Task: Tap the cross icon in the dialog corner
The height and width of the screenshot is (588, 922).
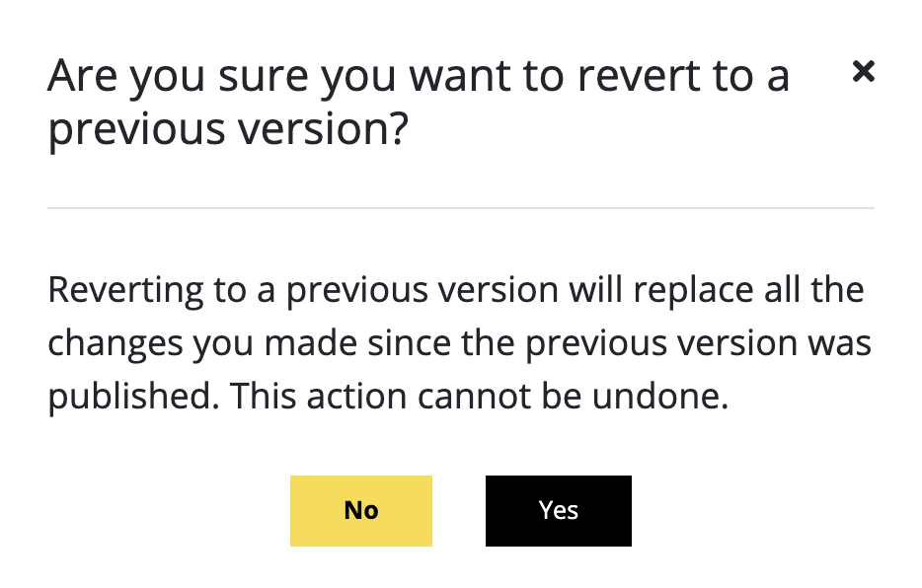Action: tap(863, 72)
